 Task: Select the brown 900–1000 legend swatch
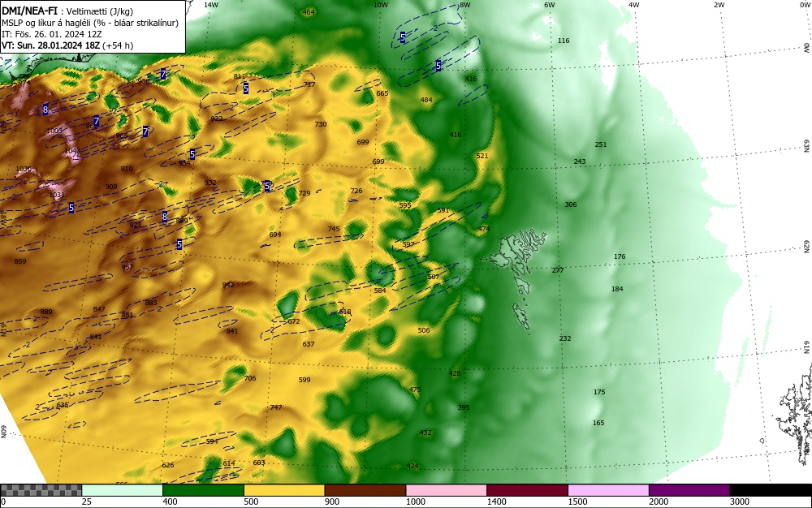[x=365, y=490]
